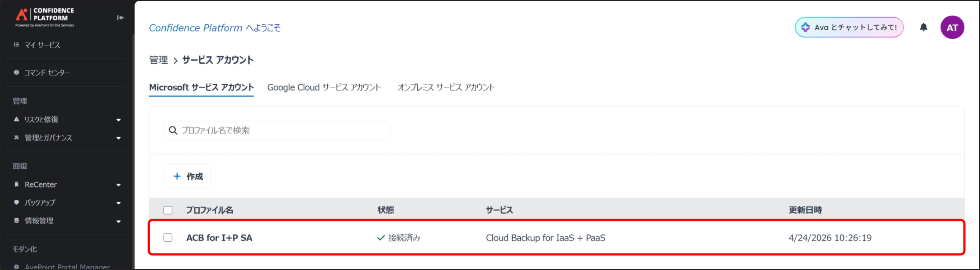980x270 pixels.
Task: Switch to オンプレミス サービス アカウント tab
Action: tap(446, 87)
